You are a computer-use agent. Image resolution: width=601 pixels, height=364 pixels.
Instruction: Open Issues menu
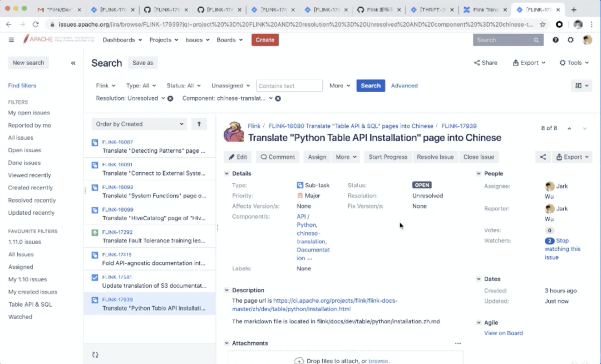click(x=198, y=40)
